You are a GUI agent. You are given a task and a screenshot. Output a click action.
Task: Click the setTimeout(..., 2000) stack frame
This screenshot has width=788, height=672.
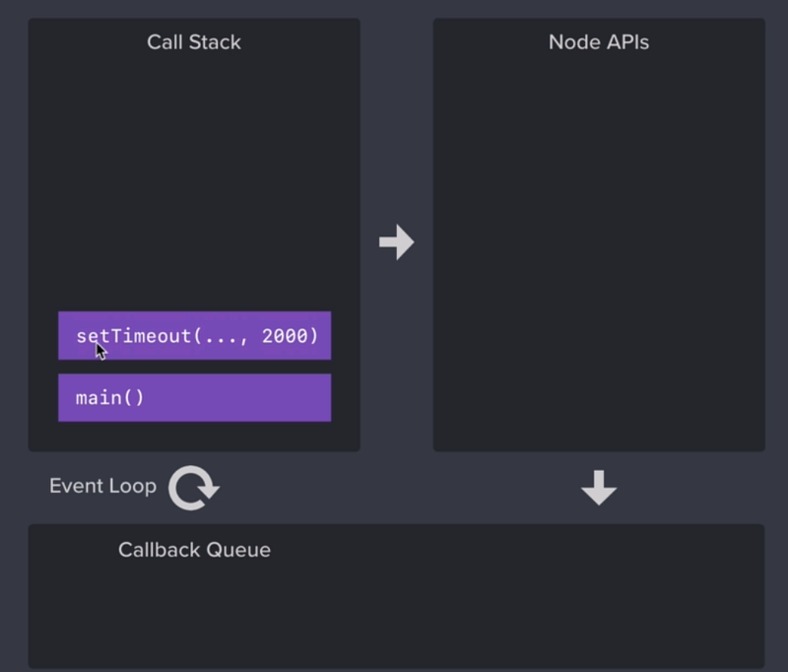(194, 336)
